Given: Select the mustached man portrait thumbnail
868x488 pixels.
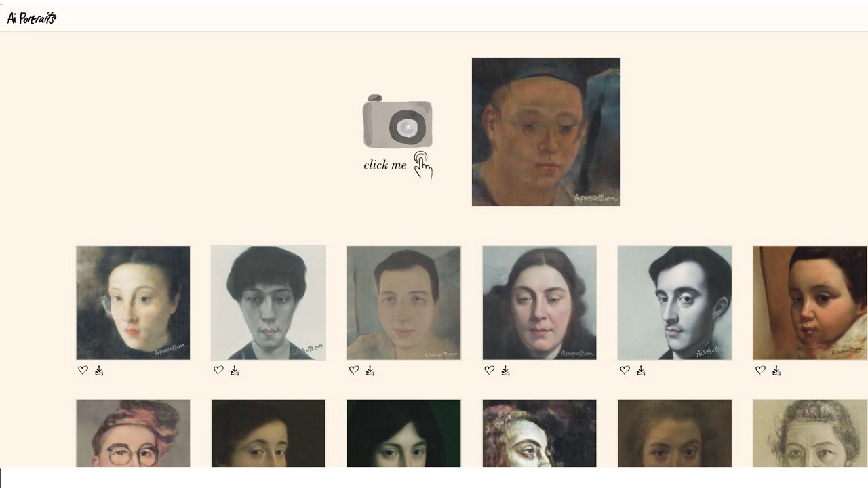Looking at the screenshot, I should (675, 303).
